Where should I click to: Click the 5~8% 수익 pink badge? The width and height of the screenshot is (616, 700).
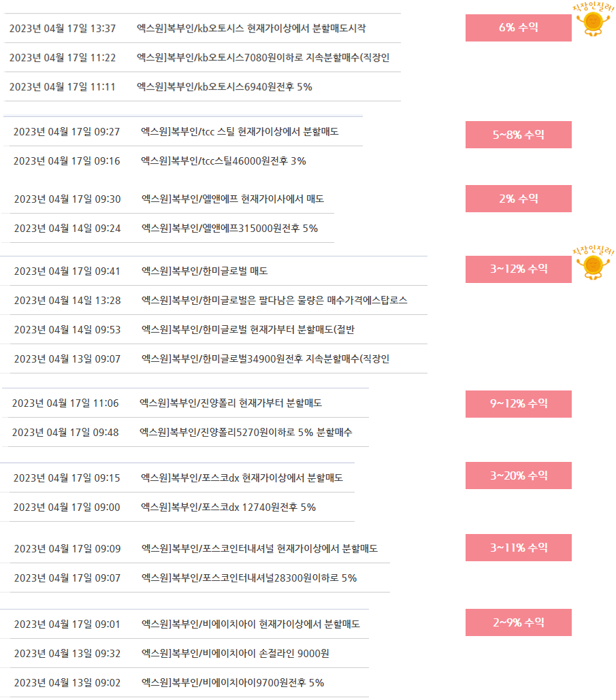coord(518,135)
